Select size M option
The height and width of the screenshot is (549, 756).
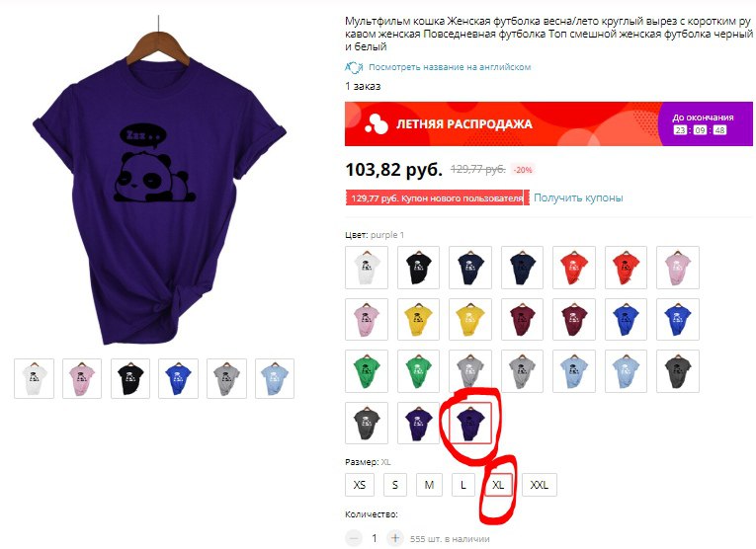429,485
